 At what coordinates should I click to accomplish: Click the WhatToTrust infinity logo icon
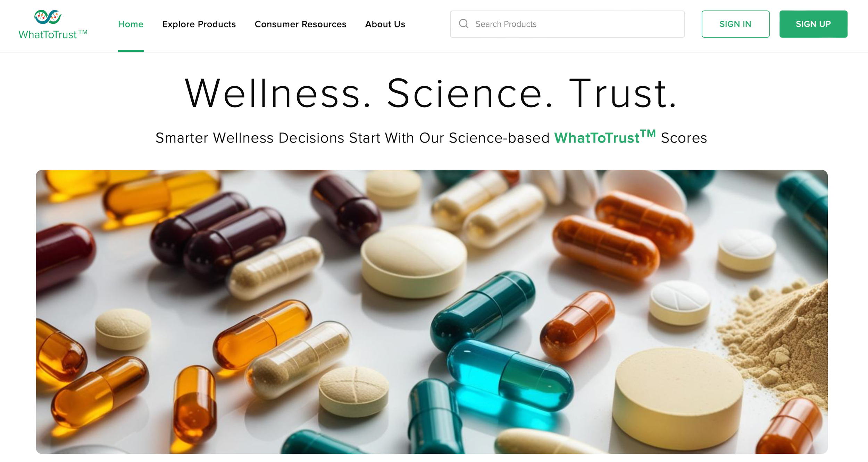point(48,17)
